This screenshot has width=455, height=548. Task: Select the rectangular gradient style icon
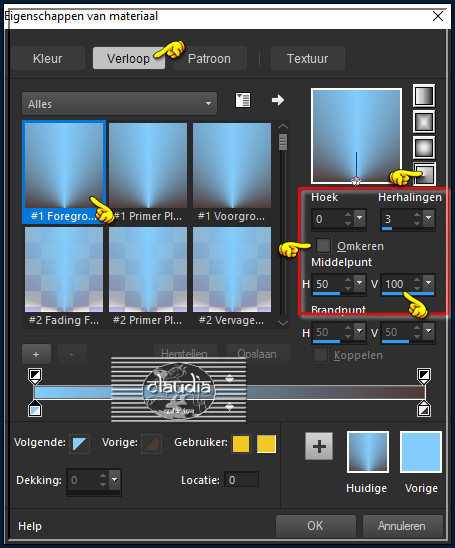(x=424, y=122)
